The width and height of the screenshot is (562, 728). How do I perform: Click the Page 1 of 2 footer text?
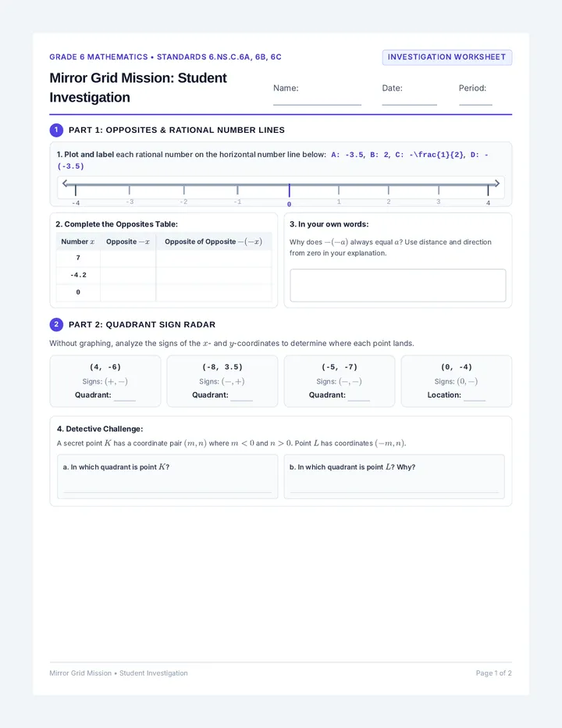(x=493, y=673)
